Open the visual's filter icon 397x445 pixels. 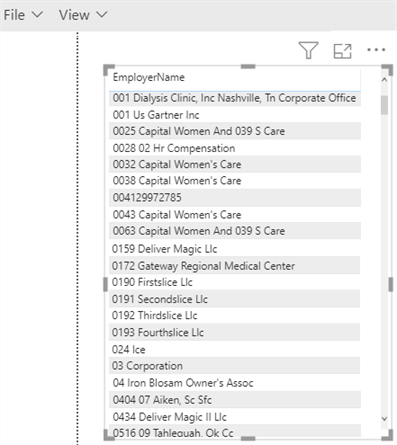pos(308,50)
